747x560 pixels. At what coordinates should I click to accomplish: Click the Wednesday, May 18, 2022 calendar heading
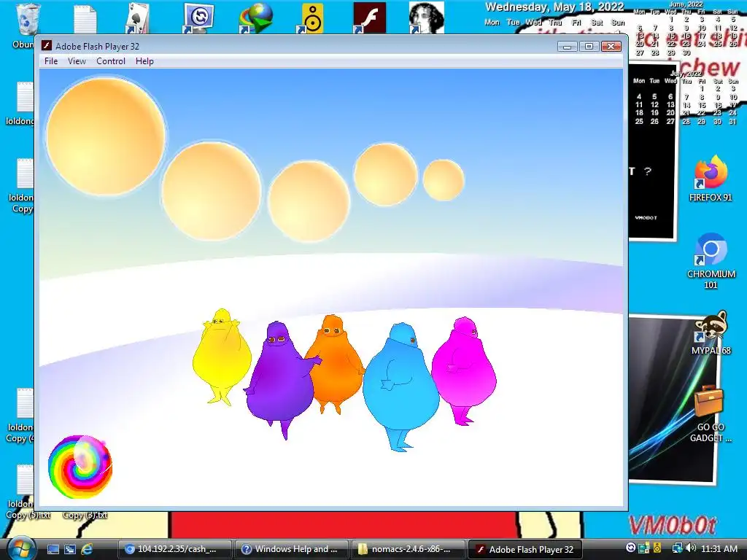point(554,7)
